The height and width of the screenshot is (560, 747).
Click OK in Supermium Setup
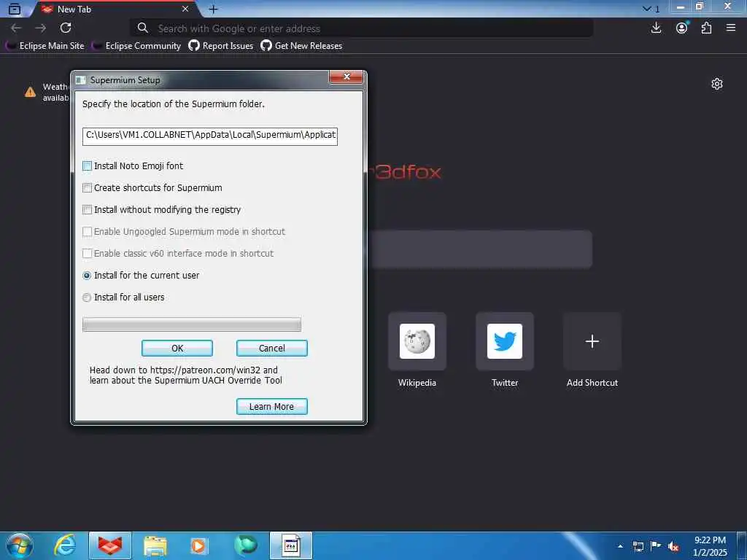177,348
